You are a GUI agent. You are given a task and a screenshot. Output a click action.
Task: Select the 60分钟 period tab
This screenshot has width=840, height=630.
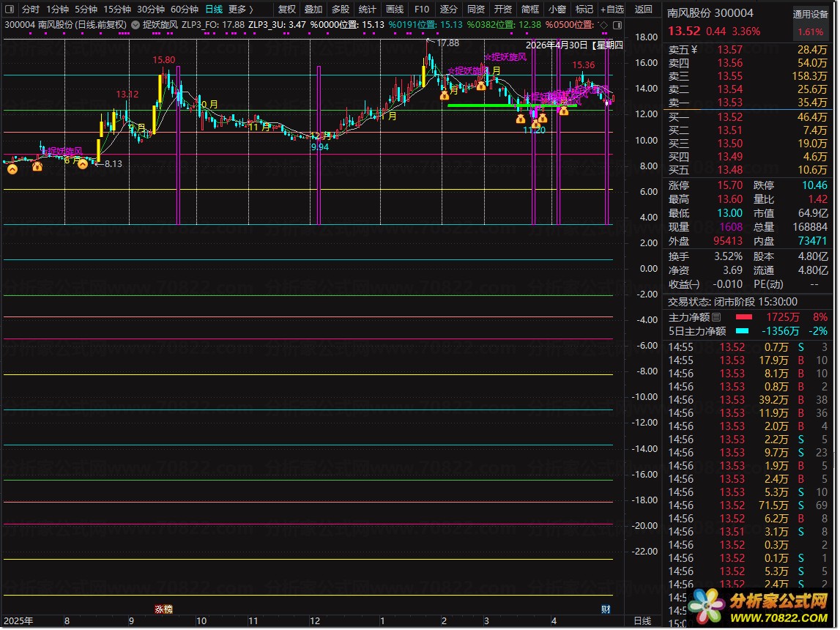(x=185, y=9)
